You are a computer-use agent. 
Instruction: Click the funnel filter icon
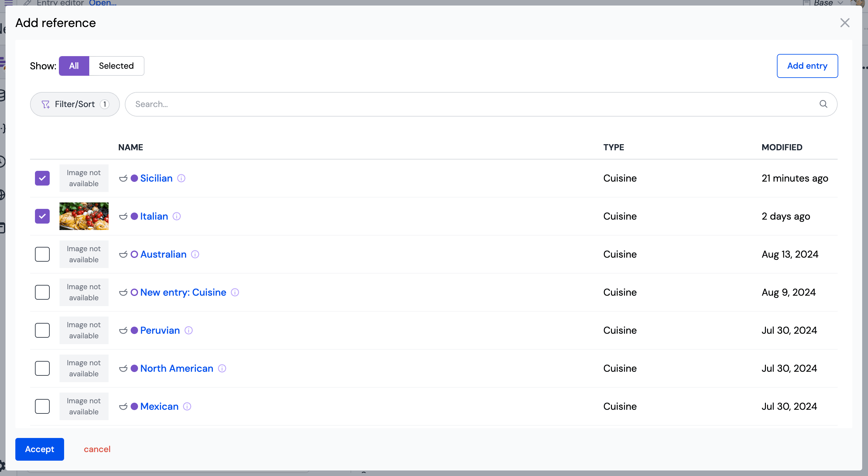[x=45, y=104]
